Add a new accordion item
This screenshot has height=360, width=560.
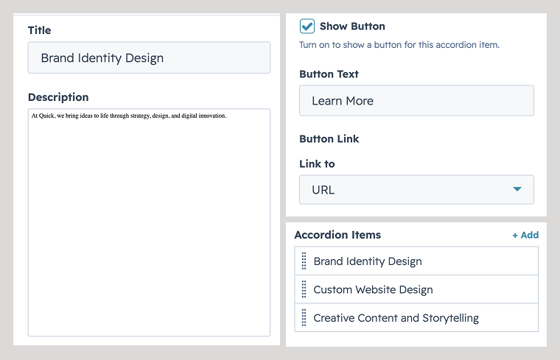click(525, 235)
